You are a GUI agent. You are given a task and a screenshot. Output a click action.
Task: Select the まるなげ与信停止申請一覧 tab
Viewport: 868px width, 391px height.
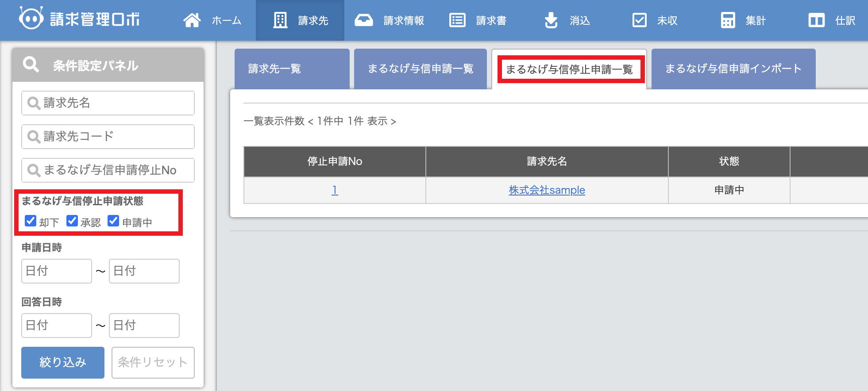coord(569,69)
